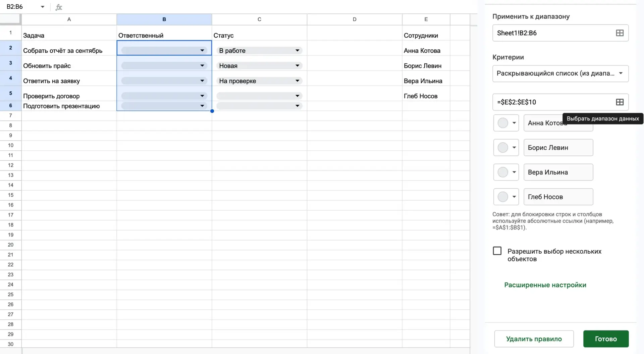The height and width of the screenshot is (354, 644).
Task: Open the color picker for Анна Котова
Action: pos(506,123)
